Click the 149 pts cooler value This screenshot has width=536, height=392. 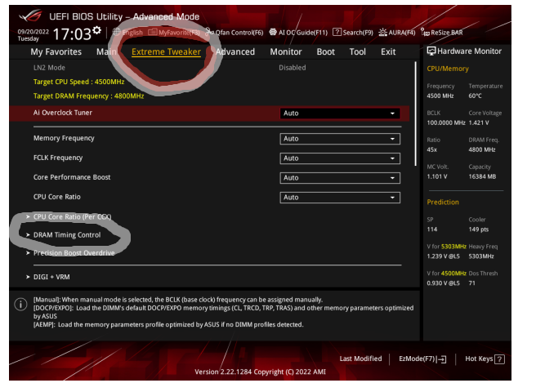click(479, 229)
